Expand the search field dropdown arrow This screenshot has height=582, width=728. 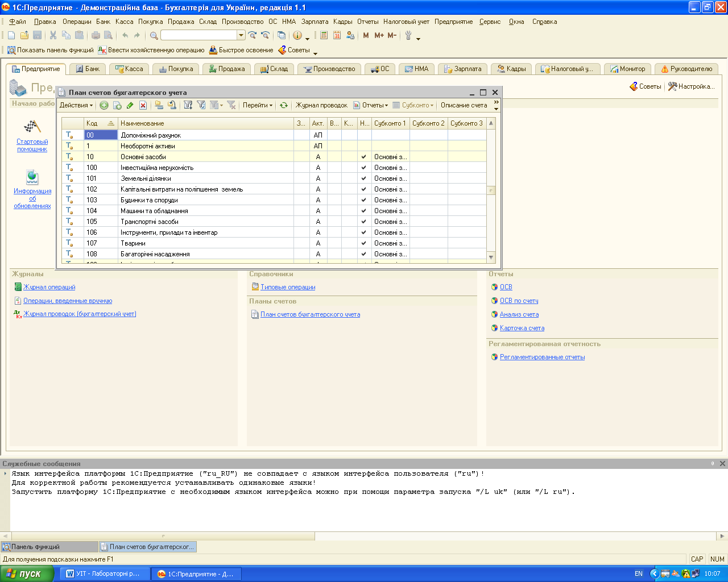coord(241,35)
